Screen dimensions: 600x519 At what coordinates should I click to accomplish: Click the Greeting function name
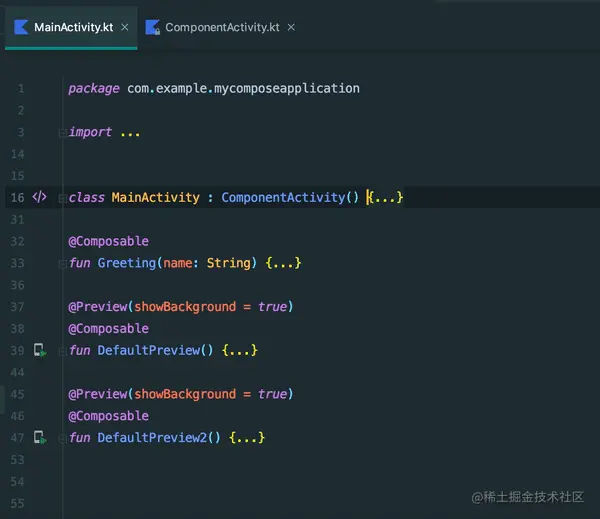click(x=127, y=263)
